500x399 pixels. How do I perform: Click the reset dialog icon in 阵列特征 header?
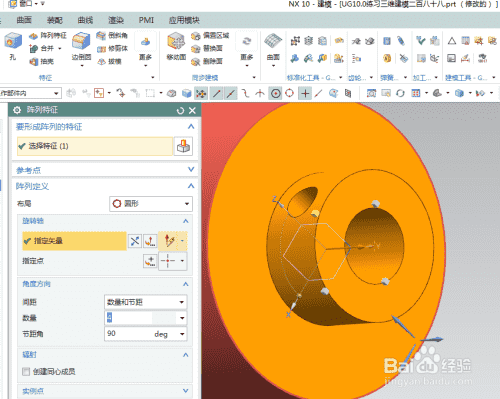tap(180, 110)
